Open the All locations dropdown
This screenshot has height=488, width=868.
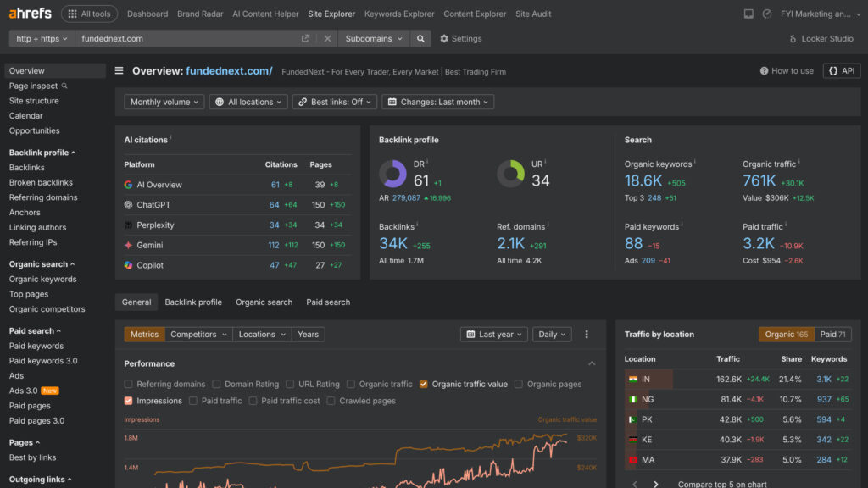point(248,102)
